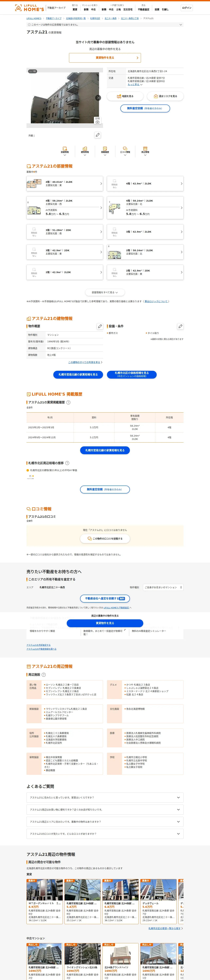Open the 3階 51.28m² 2DK room row
The width and height of the screenshot is (210, 980).
[65, 232]
